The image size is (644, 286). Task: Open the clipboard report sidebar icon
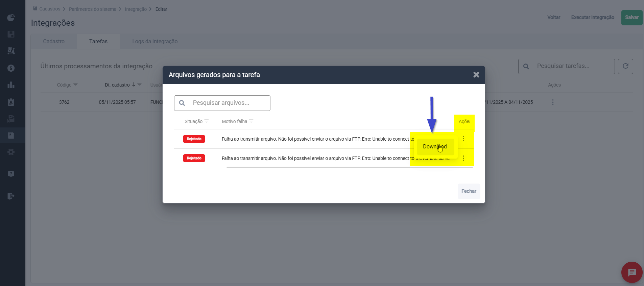tap(11, 102)
